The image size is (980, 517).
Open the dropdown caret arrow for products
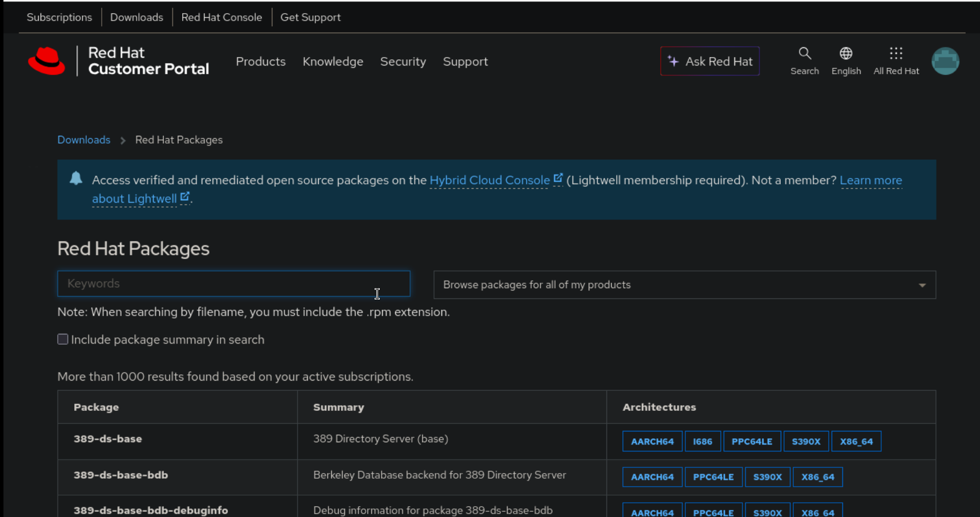922,285
